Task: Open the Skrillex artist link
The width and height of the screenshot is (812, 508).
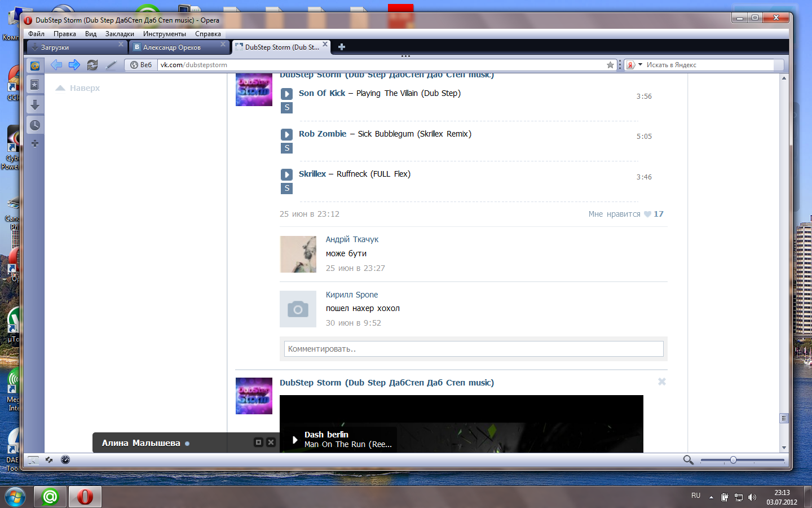Action: click(312, 174)
